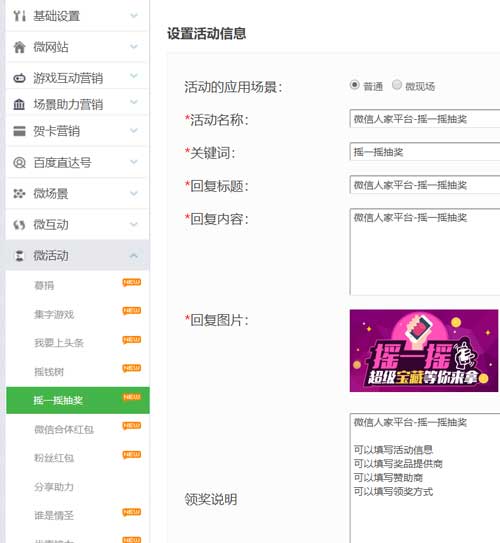Collapse the 微活动 section chevron
Image resolution: width=500 pixels, height=543 pixels.
134,256
